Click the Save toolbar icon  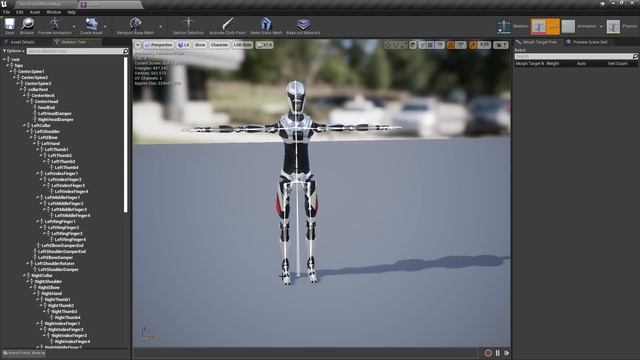(x=9, y=24)
